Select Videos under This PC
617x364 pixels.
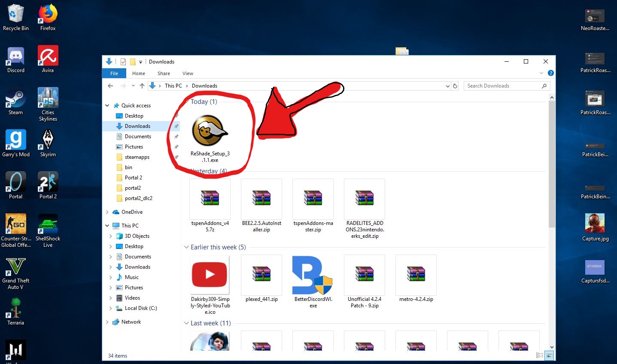click(x=132, y=298)
